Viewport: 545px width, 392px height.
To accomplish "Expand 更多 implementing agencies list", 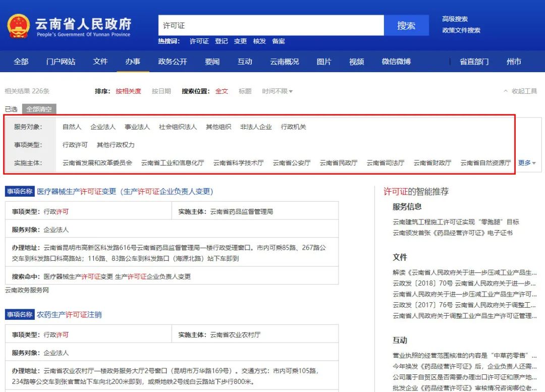I will 527,163.
